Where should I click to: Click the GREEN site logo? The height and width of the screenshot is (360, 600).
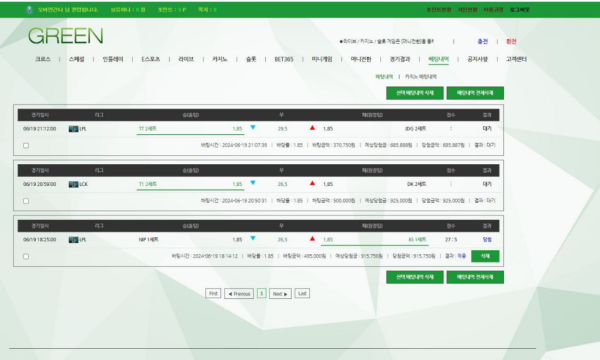pyautogui.click(x=65, y=36)
